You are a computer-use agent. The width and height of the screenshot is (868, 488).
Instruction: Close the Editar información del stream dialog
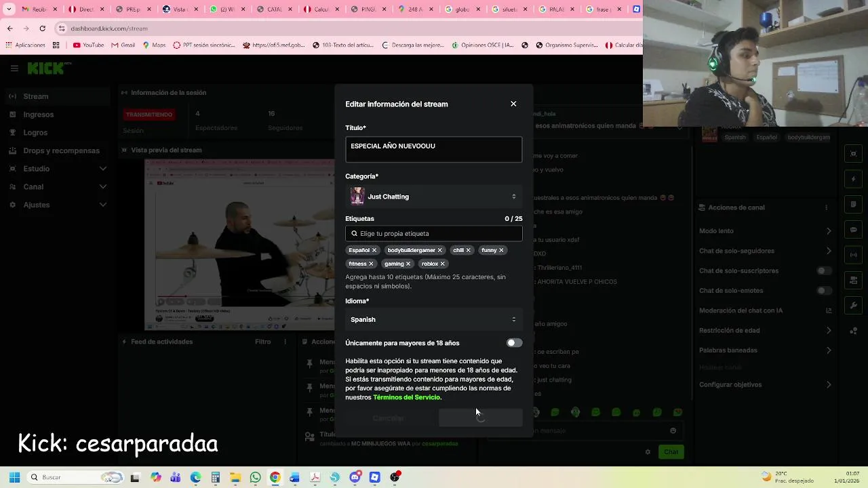[513, 104]
